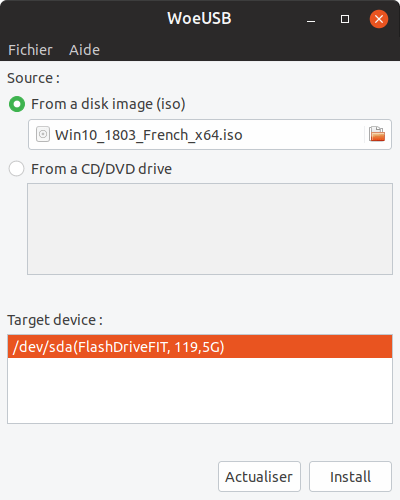This screenshot has height=500, width=400.
Task: Open the Aide menu
Action: 84,50
